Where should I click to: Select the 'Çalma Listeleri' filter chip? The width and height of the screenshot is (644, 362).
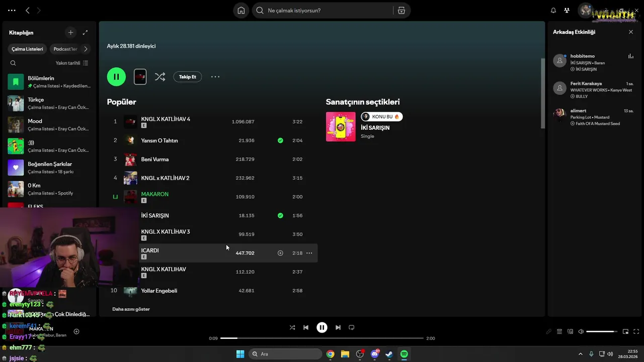[x=28, y=49]
